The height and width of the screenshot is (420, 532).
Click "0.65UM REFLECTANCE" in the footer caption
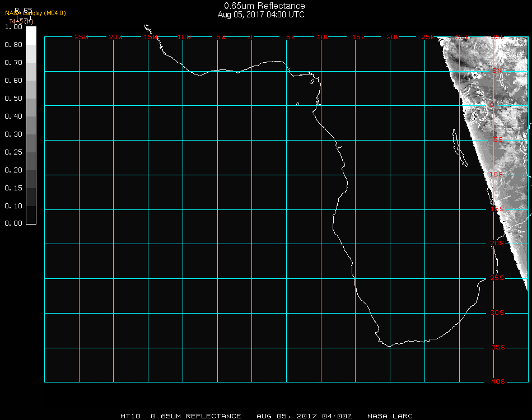click(196, 416)
